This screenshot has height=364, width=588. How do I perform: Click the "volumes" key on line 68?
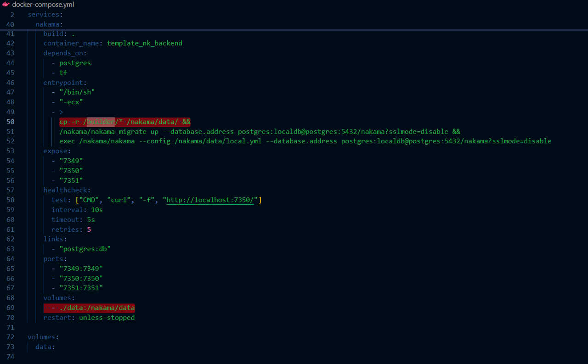click(57, 298)
